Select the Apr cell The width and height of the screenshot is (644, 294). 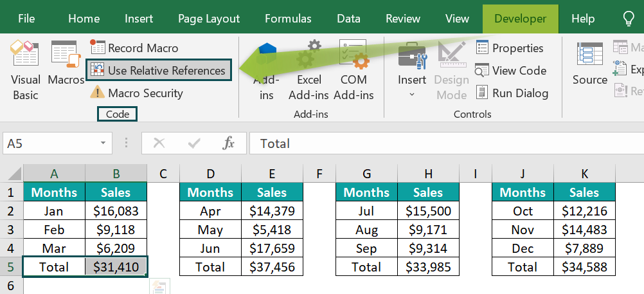[x=211, y=211]
